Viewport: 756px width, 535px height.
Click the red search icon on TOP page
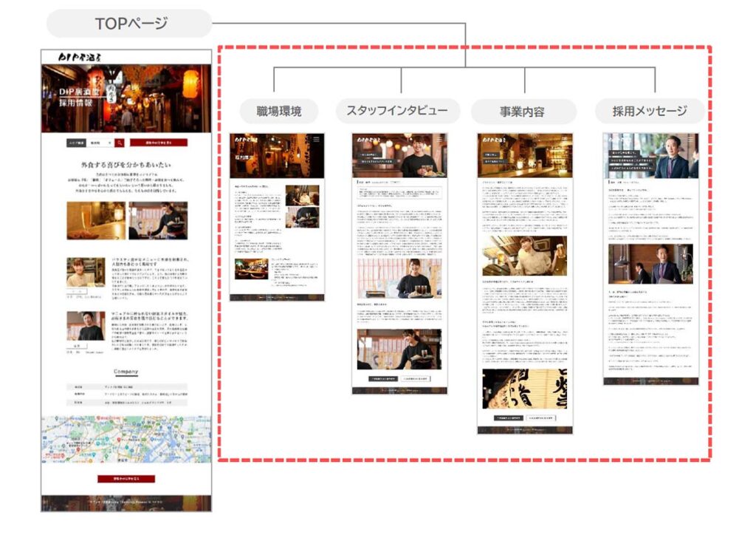pos(120,143)
